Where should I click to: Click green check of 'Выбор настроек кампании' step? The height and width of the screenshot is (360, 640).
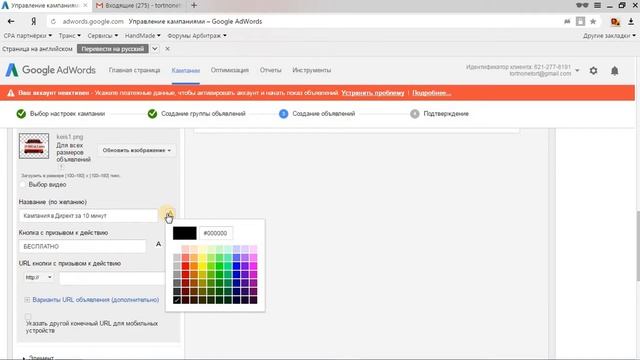(x=21, y=114)
